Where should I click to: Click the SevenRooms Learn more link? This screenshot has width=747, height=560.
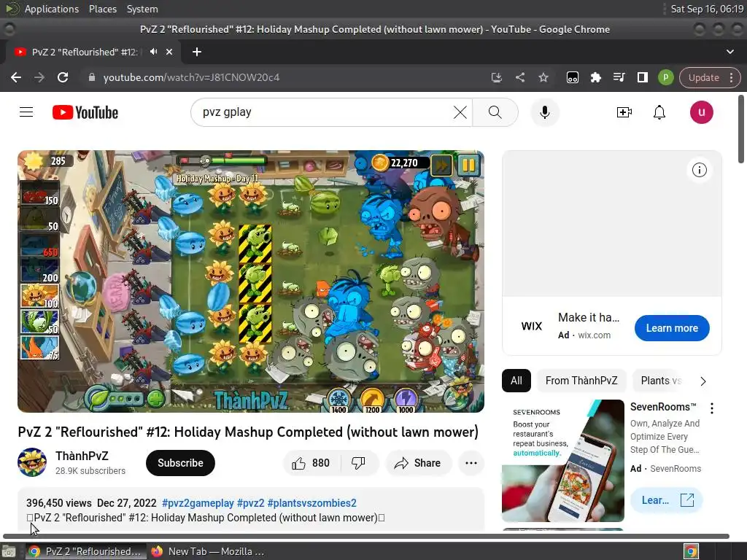point(667,500)
